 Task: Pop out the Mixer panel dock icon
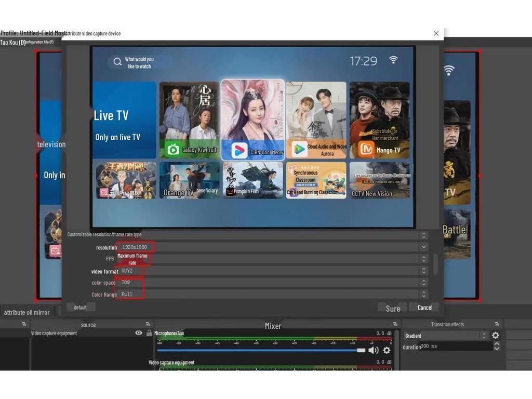click(x=395, y=324)
